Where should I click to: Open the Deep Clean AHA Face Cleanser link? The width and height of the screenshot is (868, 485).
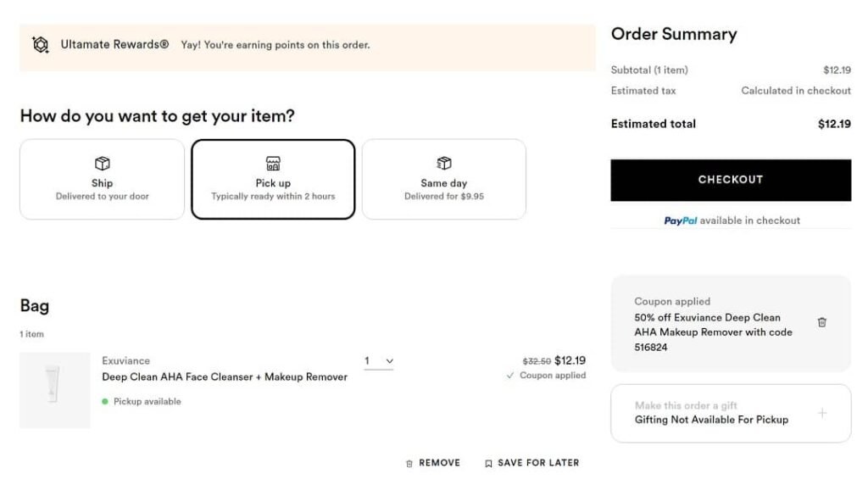[225, 376]
